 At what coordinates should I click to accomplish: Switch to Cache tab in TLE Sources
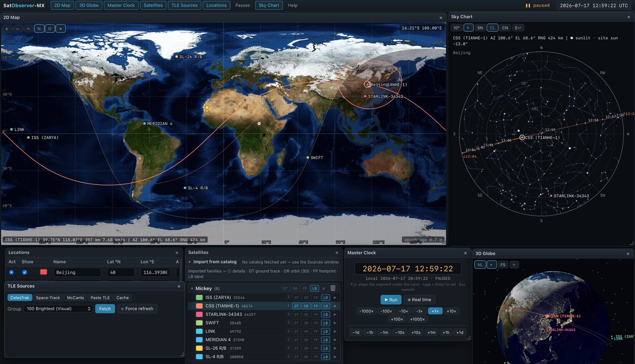coord(122,298)
